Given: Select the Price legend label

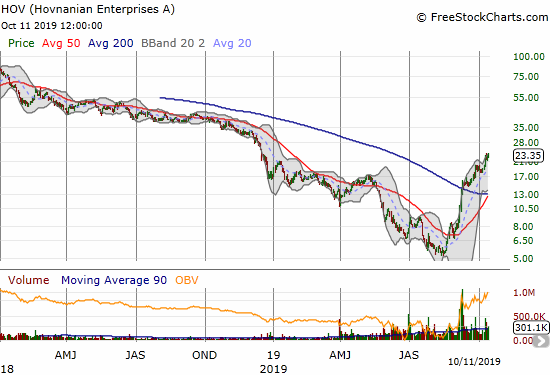Looking at the screenshot, I should click(x=21, y=43).
